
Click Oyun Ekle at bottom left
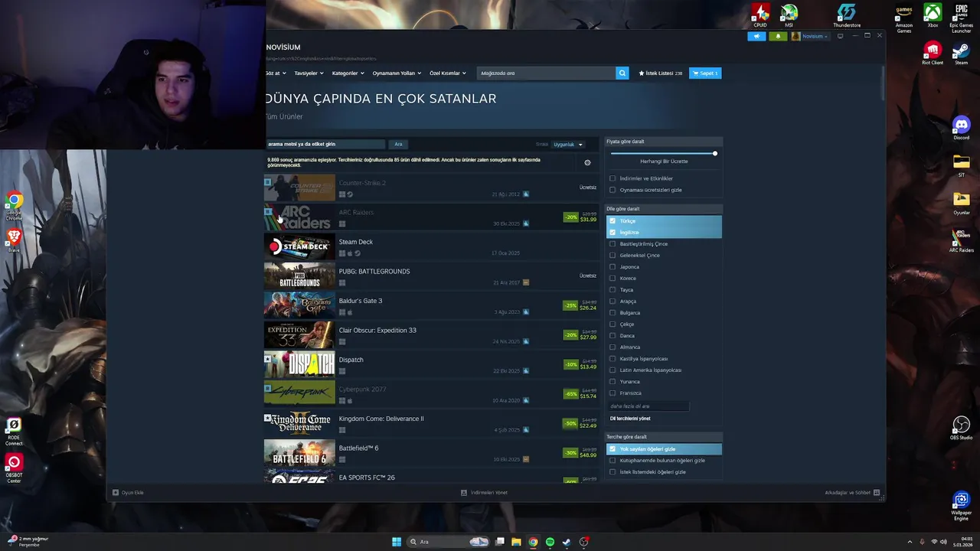[x=129, y=493]
